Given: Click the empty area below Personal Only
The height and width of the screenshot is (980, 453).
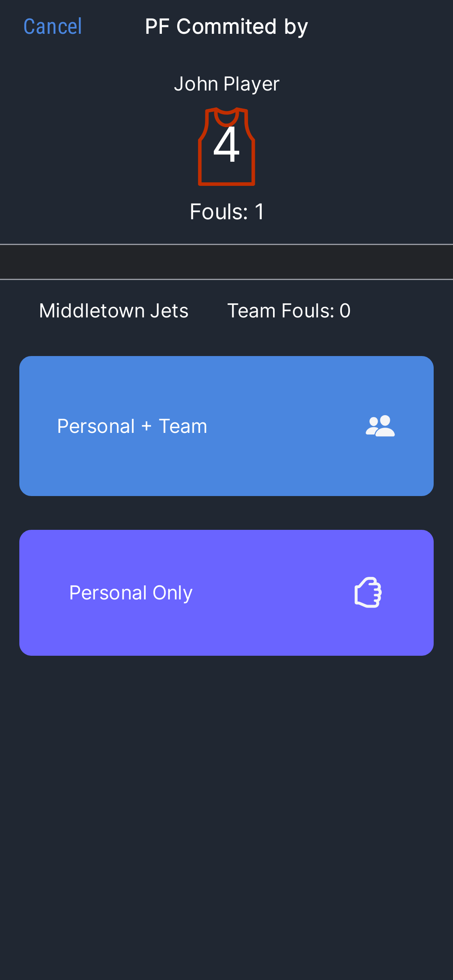Looking at the screenshot, I should pos(226,805).
